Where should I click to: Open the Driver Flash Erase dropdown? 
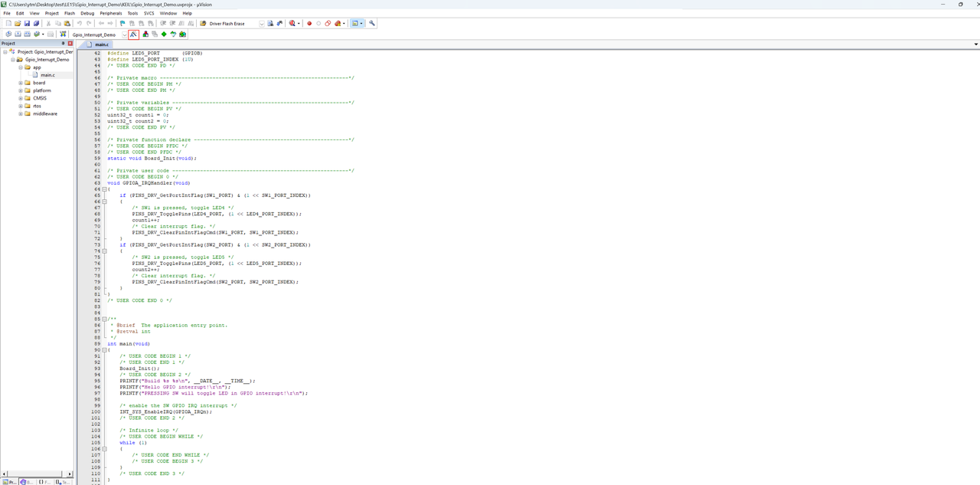pos(261,24)
